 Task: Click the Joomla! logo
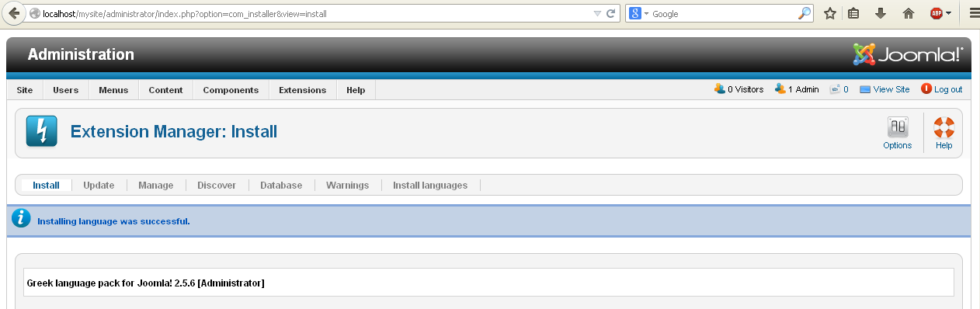coord(908,54)
